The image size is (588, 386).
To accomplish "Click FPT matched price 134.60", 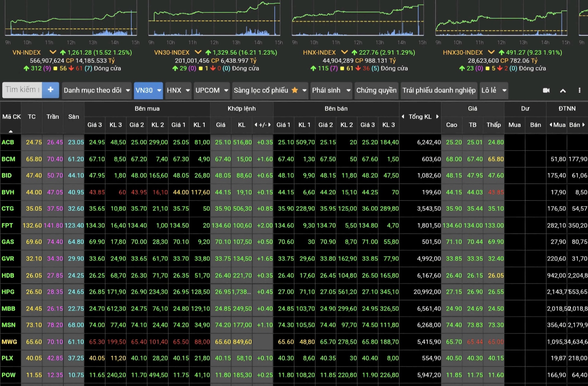I will click(x=221, y=225).
